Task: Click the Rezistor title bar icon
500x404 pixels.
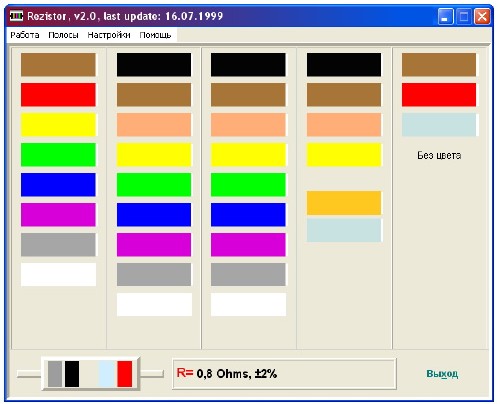Action: (x=16, y=16)
